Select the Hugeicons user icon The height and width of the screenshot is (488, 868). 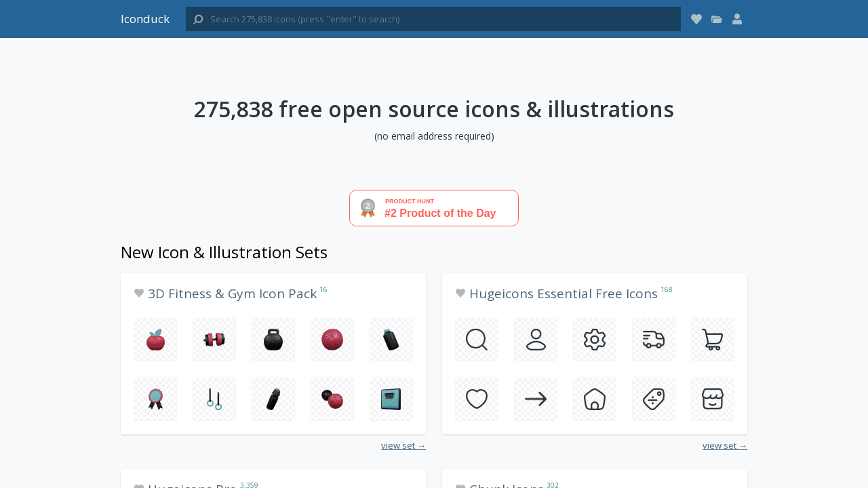[536, 340]
